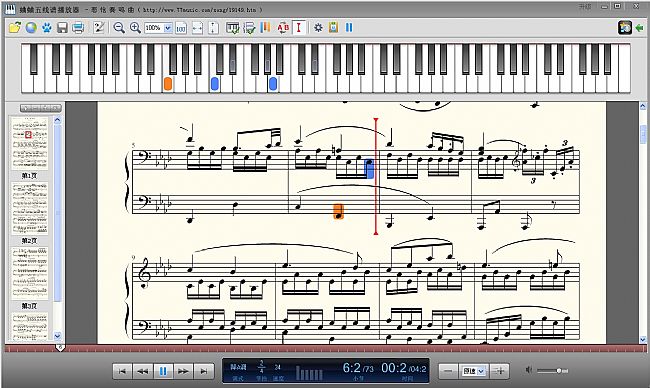650x388 pixels.
Task: Mute audio via the speaker icon
Action: click(x=529, y=370)
